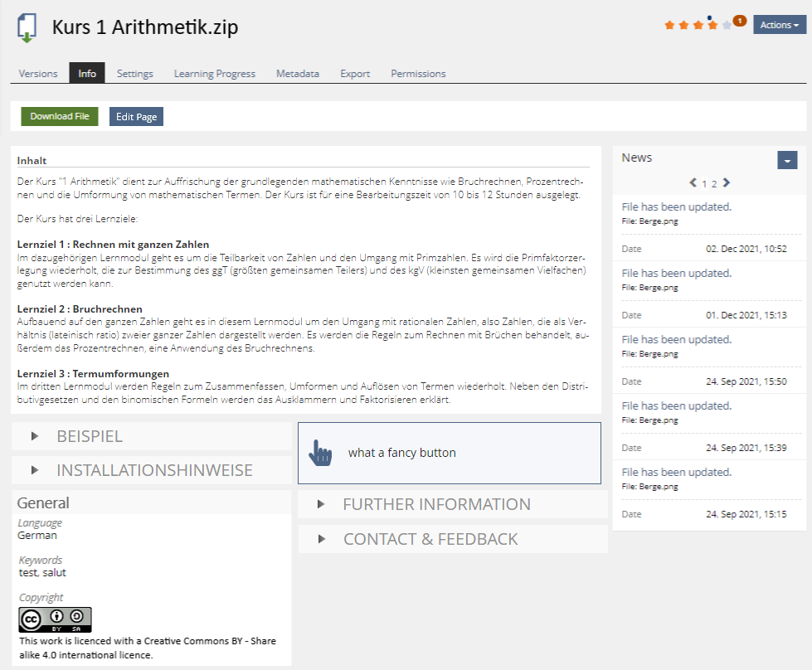This screenshot has height=670, width=812.
Task: Expand the BEISPIEL section
Action: [89, 436]
